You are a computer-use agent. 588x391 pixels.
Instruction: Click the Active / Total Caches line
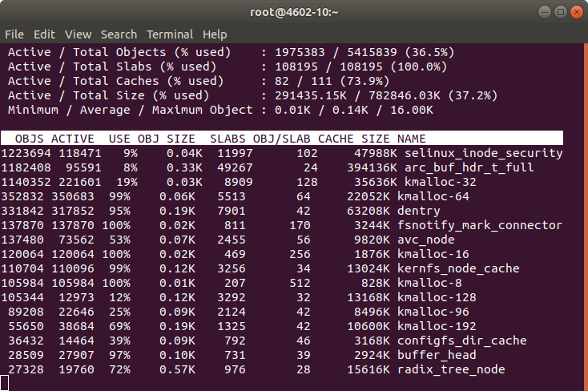coord(199,81)
